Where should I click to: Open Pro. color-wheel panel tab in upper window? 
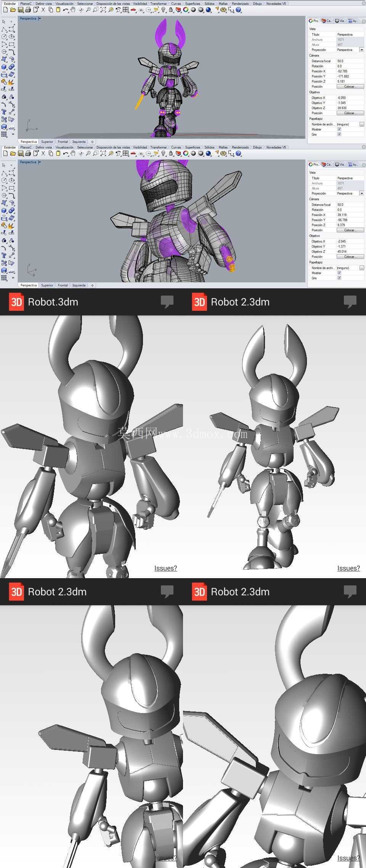click(314, 21)
